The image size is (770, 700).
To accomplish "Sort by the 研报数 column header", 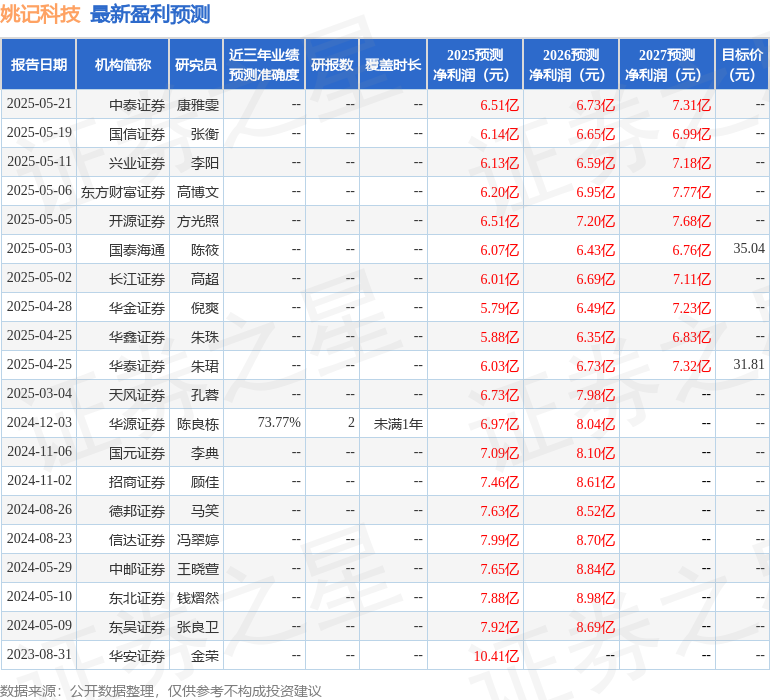I will (332, 65).
